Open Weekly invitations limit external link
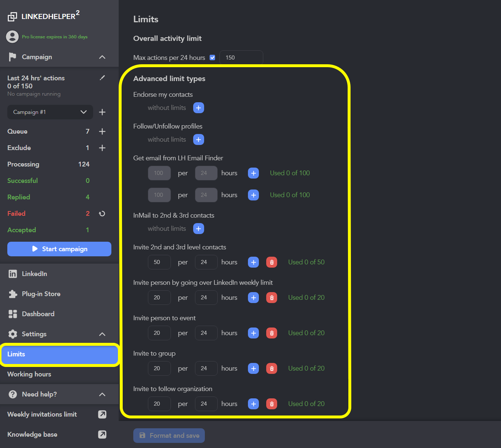501x448 pixels. pyautogui.click(x=102, y=414)
